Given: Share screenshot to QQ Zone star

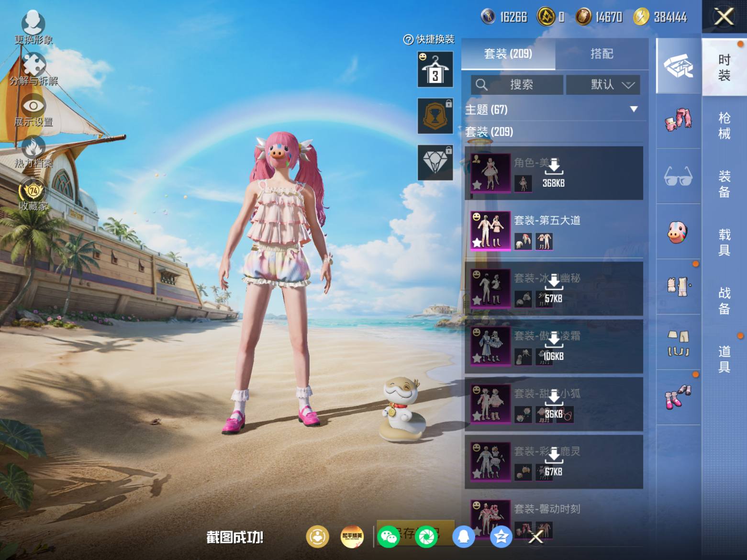Looking at the screenshot, I should point(501,537).
